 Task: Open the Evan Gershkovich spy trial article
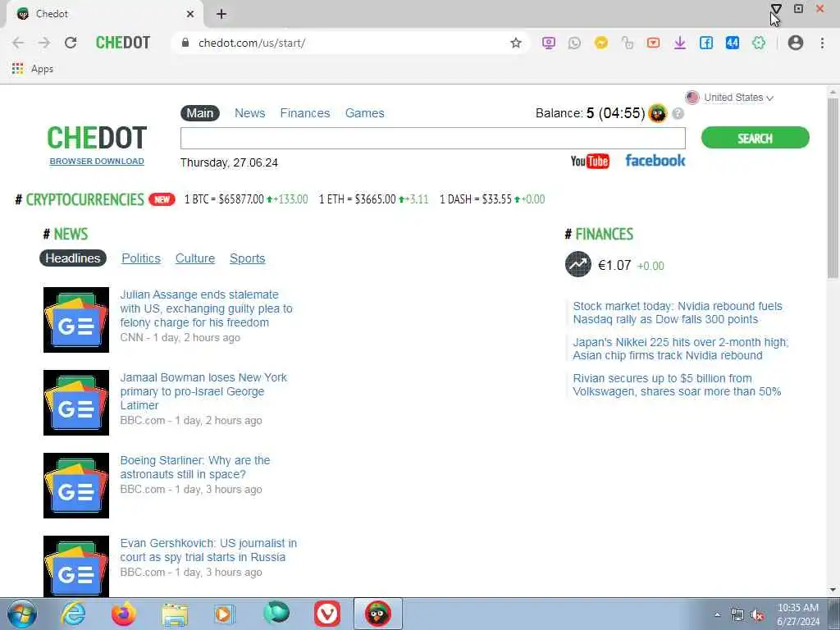[x=208, y=550]
